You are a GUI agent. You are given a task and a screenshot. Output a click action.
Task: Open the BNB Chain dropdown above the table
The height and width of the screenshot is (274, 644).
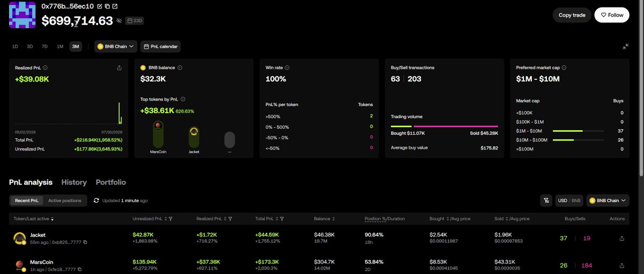pos(608,201)
